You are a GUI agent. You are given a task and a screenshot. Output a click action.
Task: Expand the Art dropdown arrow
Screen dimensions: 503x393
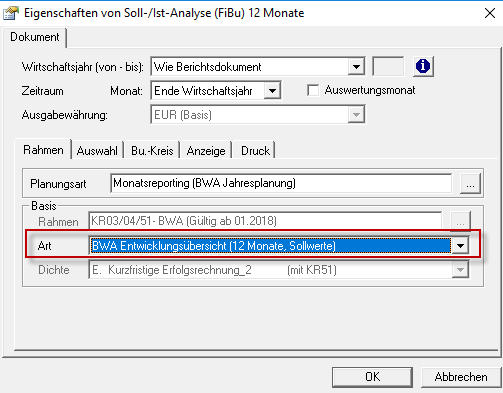[x=460, y=246]
